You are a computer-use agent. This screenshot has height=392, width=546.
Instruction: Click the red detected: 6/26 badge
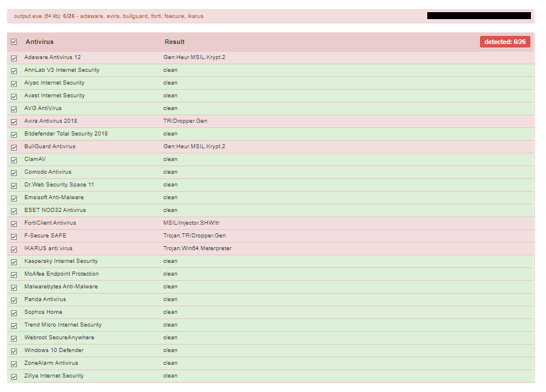pyautogui.click(x=505, y=42)
